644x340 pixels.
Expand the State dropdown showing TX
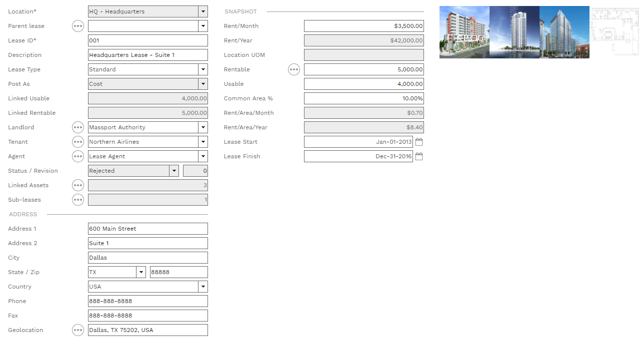(141, 272)
